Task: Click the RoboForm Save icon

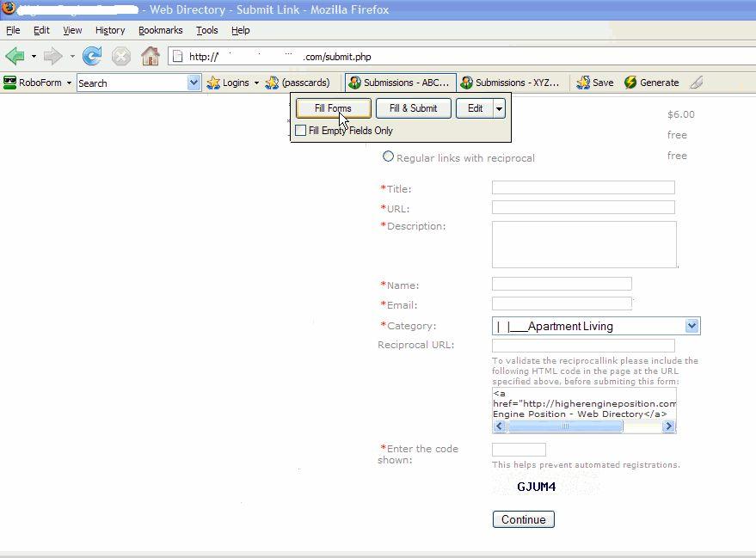Action: click(594, 83)
